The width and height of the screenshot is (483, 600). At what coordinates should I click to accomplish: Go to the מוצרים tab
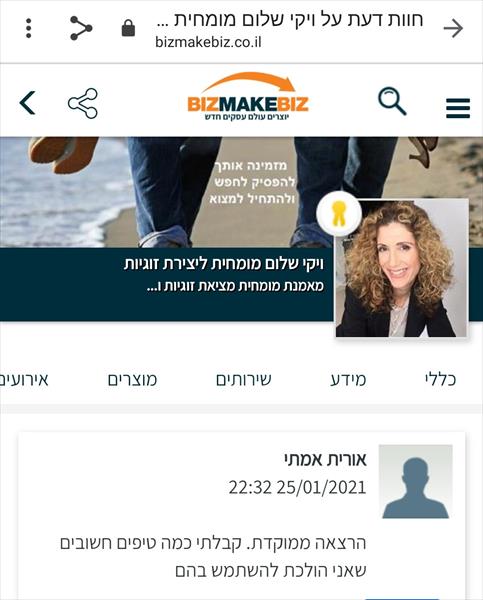(x=132, y=380)
